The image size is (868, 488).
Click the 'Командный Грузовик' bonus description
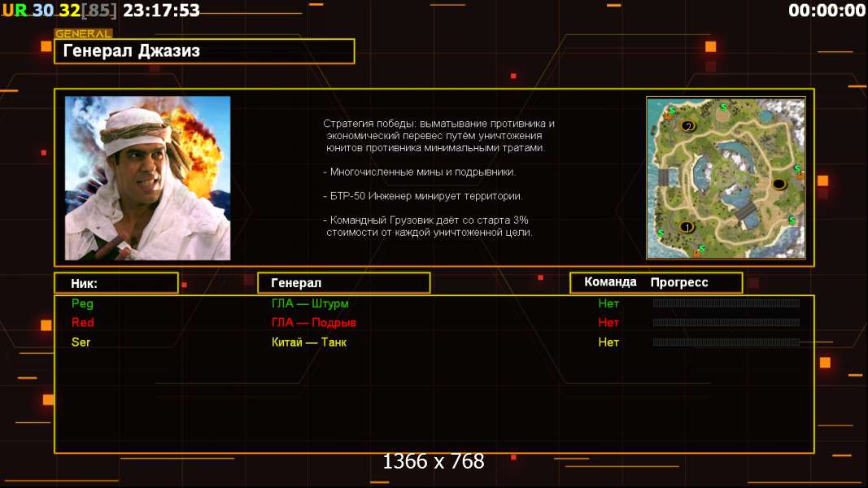click(428, 226)
